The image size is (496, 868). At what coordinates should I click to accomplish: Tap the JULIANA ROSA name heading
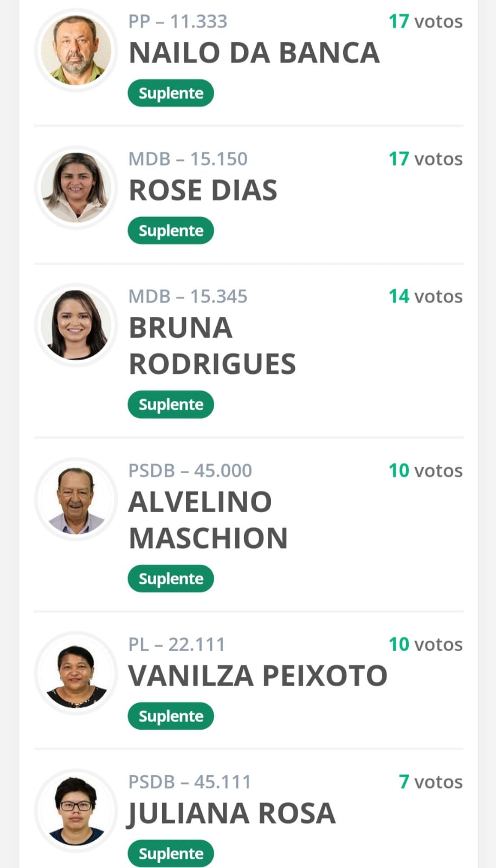[x=231, y=813]
